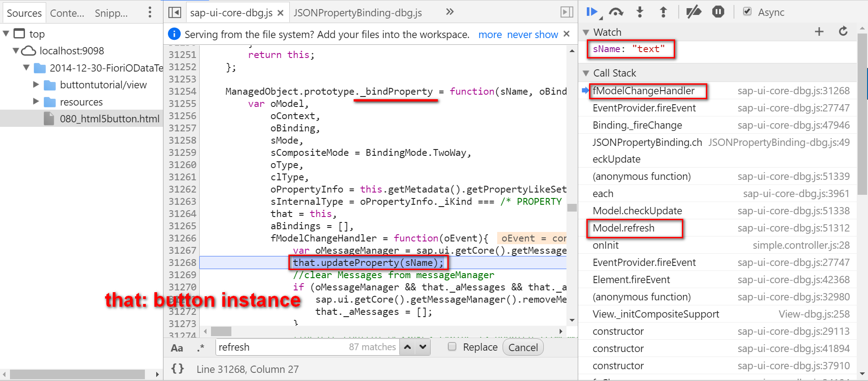The image size is (868, 381).
Task: Go to previous search match
Action: click(x=408, y=347)
